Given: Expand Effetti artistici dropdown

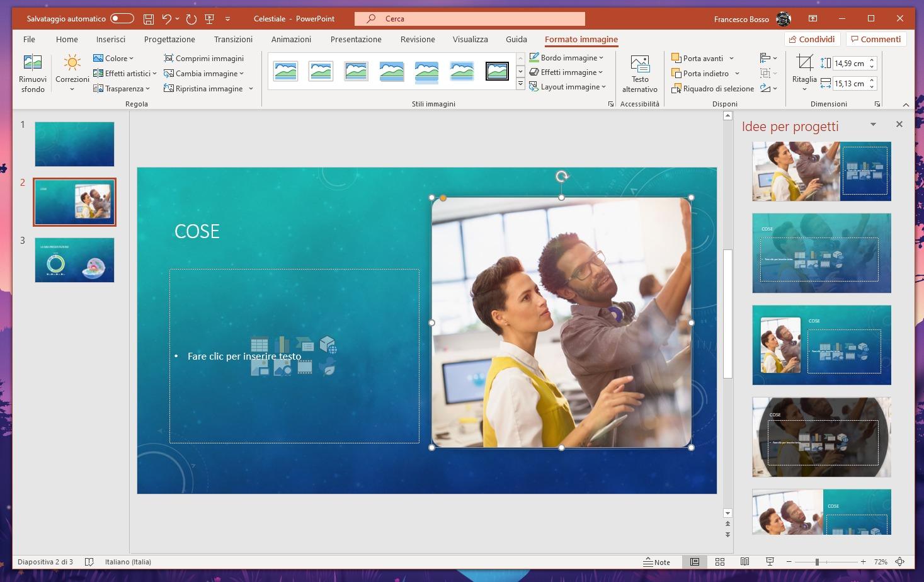Looking at the screenshot, I should point(125,73).
